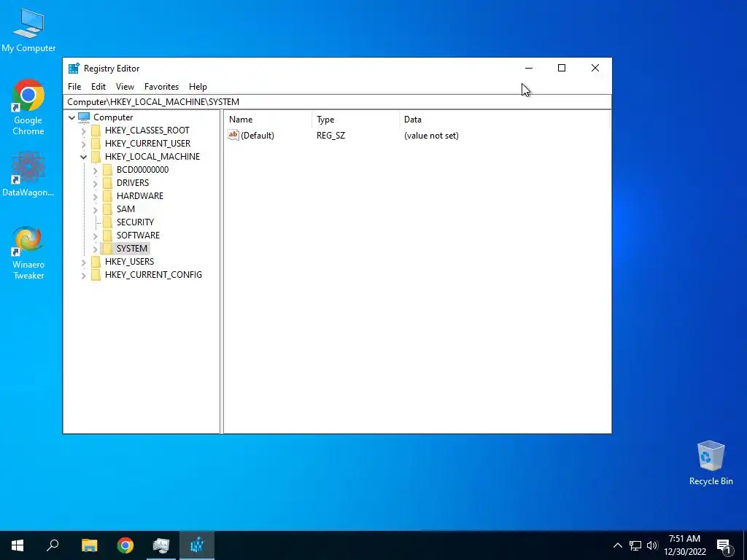Select the SYSTEM key label in the tree
The image size is (747, 560).
click(x=132, y=248)
